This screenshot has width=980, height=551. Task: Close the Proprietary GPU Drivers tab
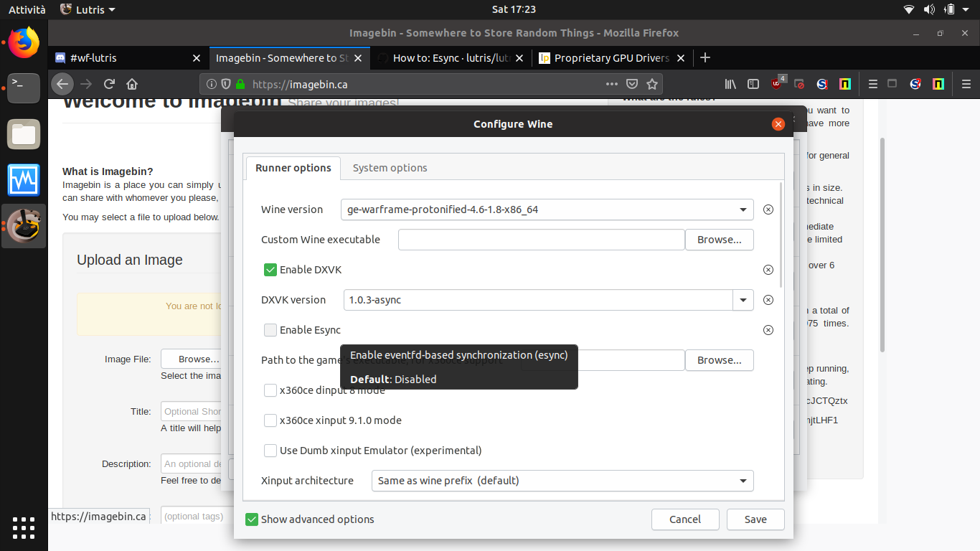(681, 58)
